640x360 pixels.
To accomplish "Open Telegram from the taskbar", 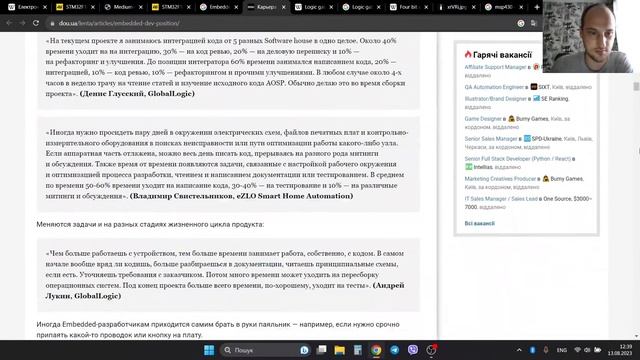I will click(x=395, y=350).
